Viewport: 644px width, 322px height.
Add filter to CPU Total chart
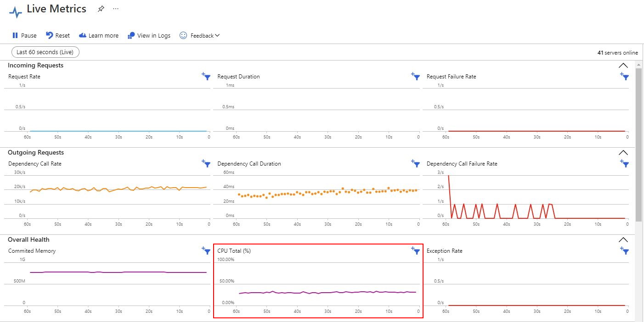coord(416,250)
